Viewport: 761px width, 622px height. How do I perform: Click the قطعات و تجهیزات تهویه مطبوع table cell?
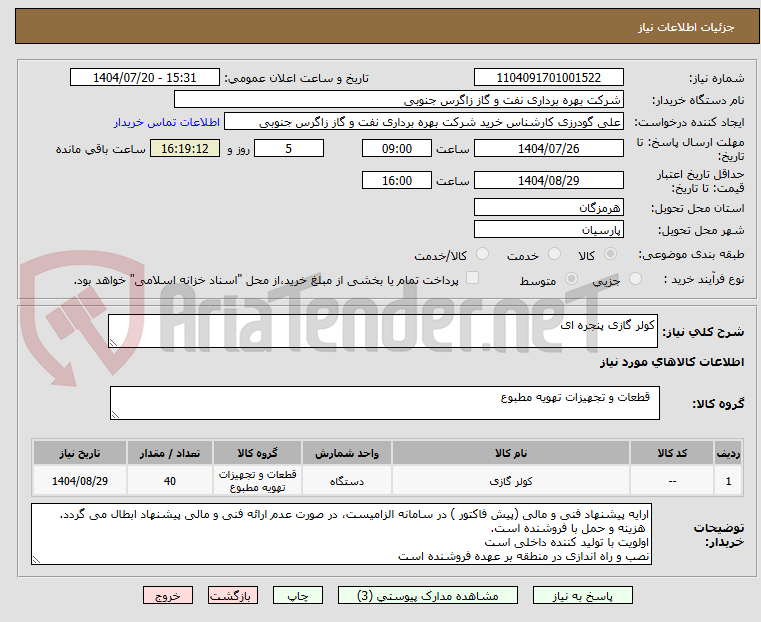coord(257,481)
